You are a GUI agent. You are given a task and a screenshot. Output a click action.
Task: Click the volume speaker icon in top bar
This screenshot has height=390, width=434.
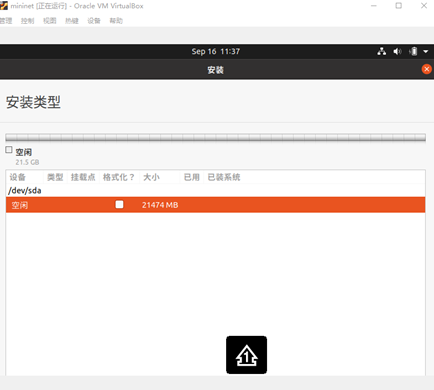(397, 51)
